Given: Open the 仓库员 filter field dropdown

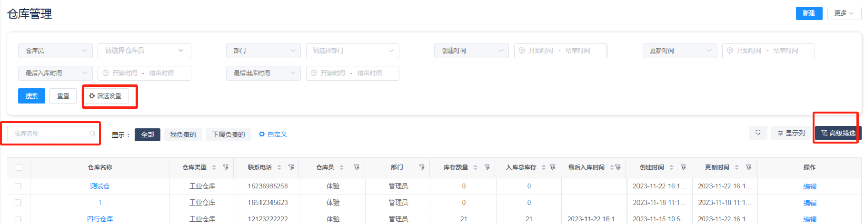Looking at the screenshot, I should tap(56, 50).
